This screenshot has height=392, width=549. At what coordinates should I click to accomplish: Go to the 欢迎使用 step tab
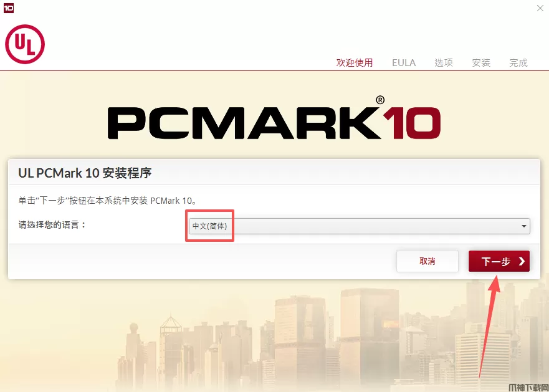click(355, 63)
